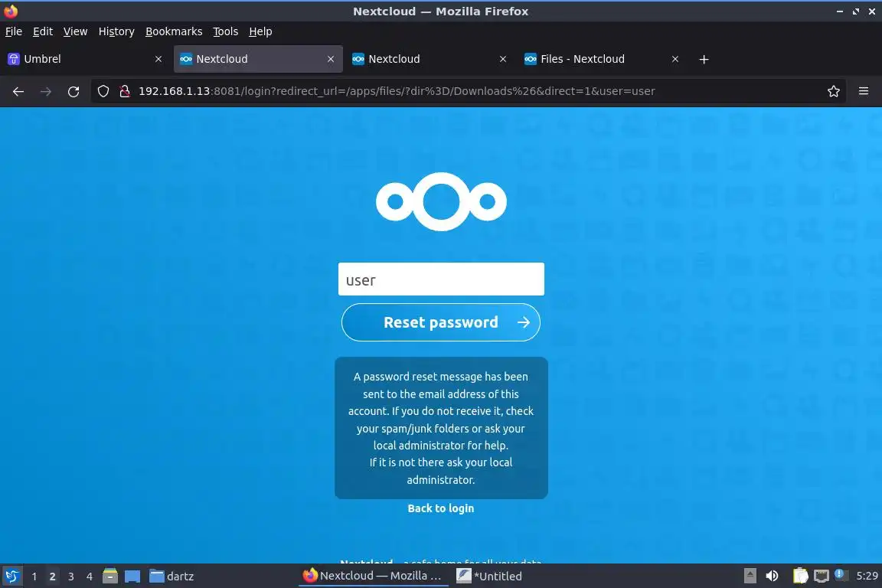Focus the username field containing 'user'

(441, 279)
